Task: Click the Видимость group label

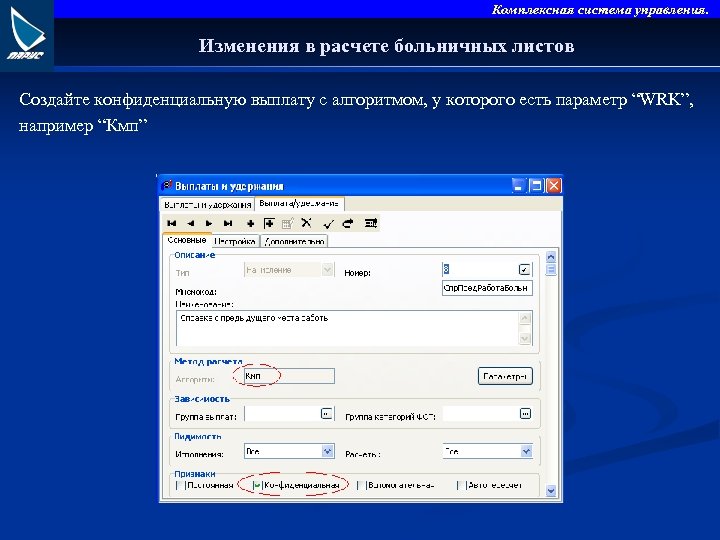Action: tap(197, 436)
